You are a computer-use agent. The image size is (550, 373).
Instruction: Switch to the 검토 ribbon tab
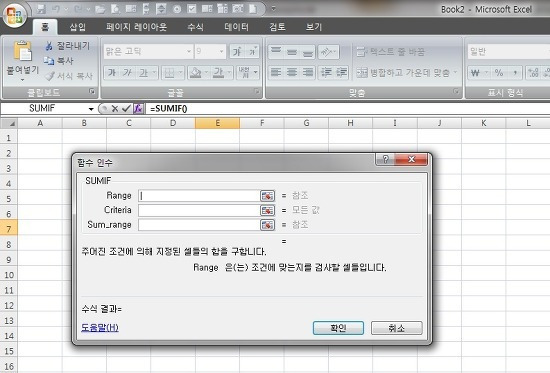click(x=277, y=27)
